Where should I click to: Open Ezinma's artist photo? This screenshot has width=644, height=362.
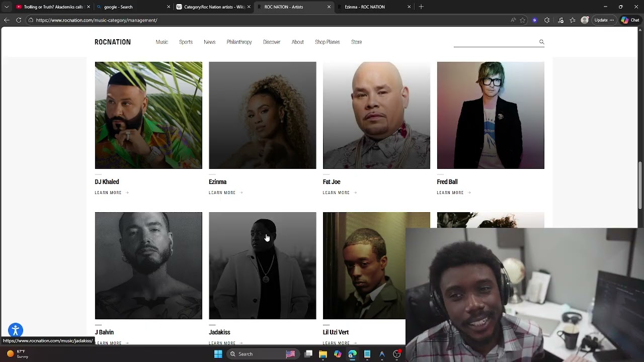(x=263, y=115)
